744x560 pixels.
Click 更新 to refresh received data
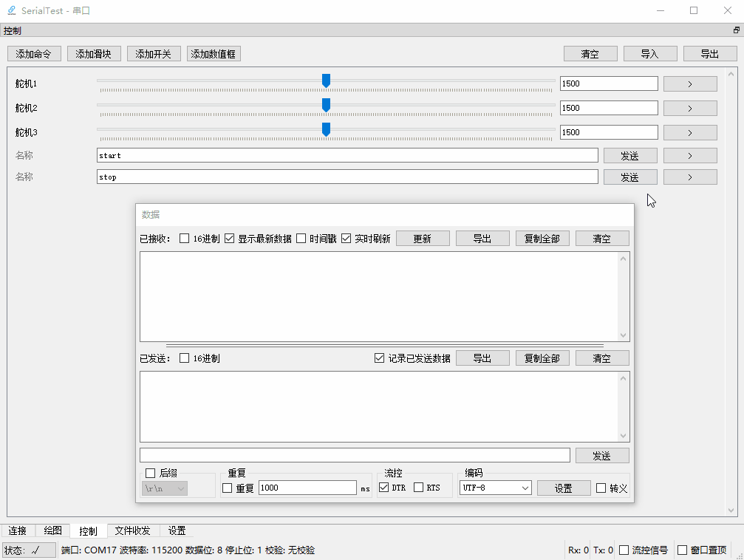pos(423,238)
